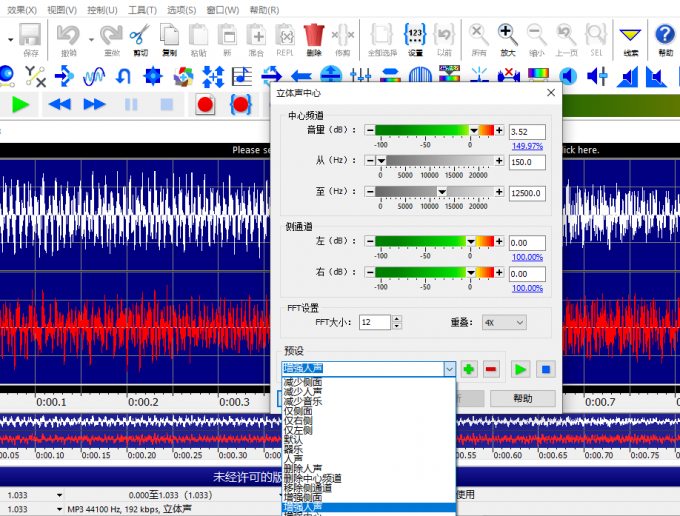
Task: Click the 剪切 (Cut) scissors icon
Action: [140, 38]
